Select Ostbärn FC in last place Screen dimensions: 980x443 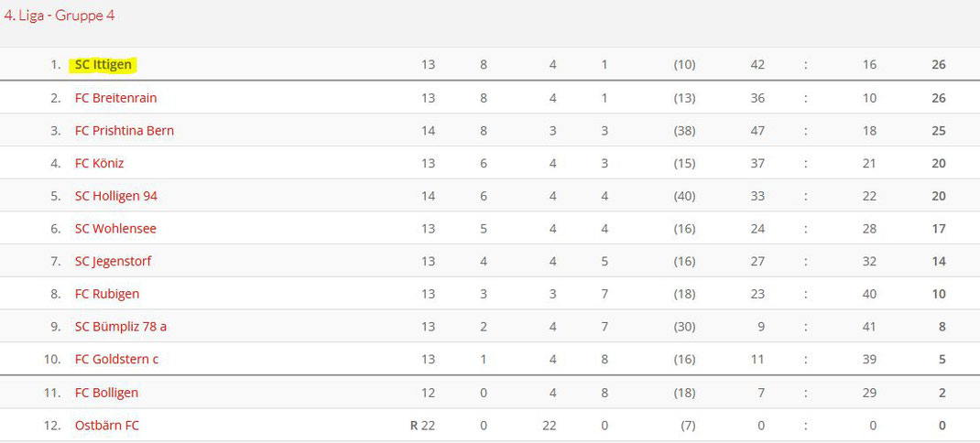pyautogui.click(x=107, y=426)
